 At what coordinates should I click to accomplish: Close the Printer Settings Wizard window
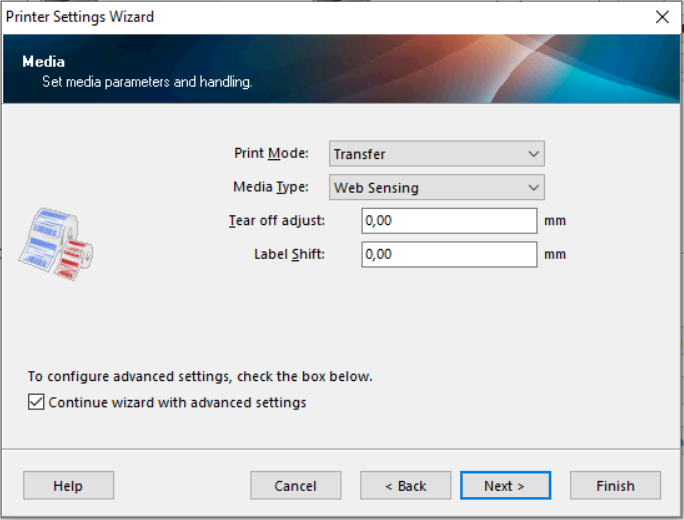661,16
